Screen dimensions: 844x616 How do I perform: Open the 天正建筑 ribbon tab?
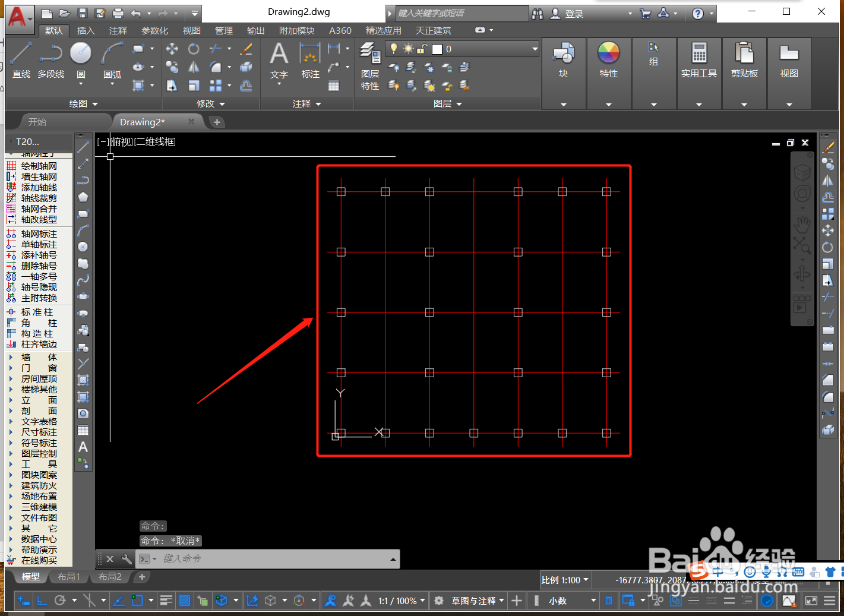pyautogui.click(x=433, y=30)
